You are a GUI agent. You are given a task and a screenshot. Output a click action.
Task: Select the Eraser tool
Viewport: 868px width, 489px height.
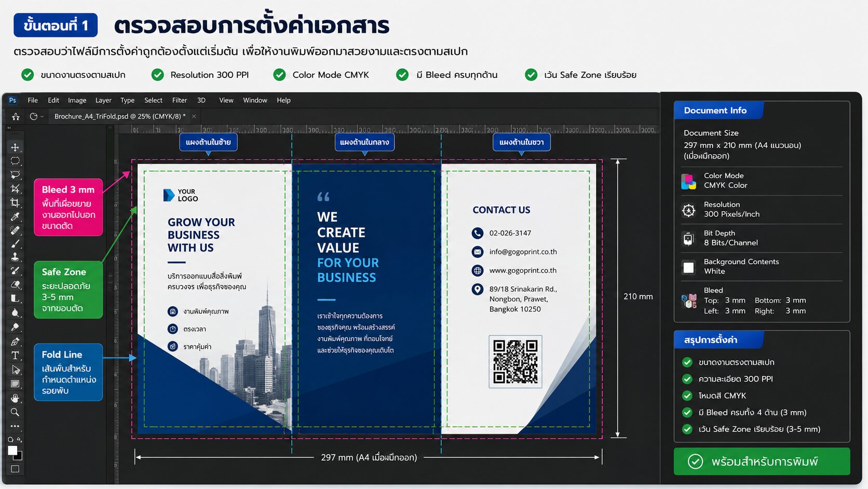15,285
